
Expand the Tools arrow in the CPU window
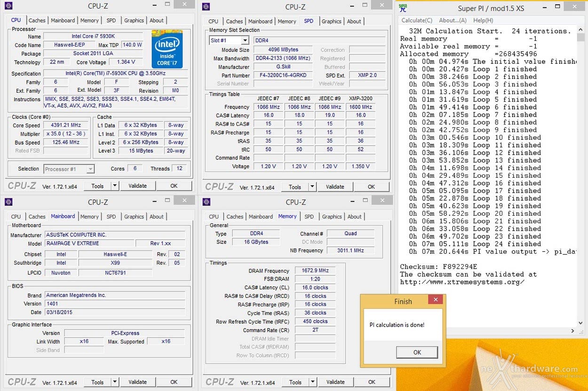[115, 186]
